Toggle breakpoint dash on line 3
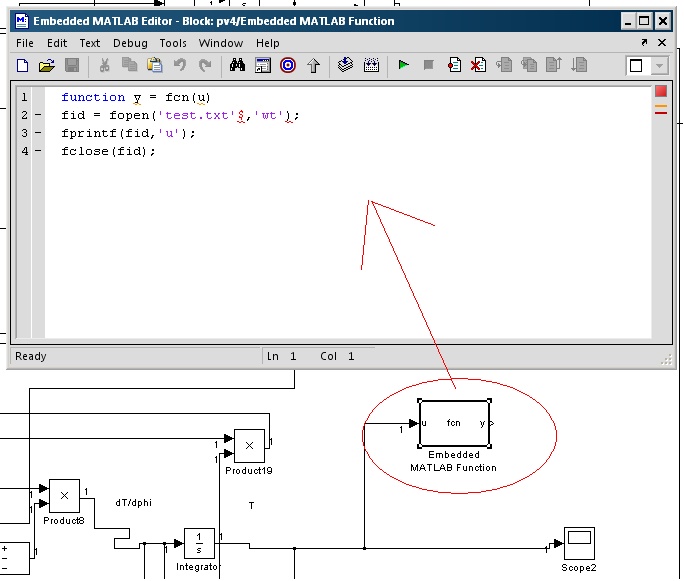This screenshot has width=684, height=581. (x=38, y=134)
